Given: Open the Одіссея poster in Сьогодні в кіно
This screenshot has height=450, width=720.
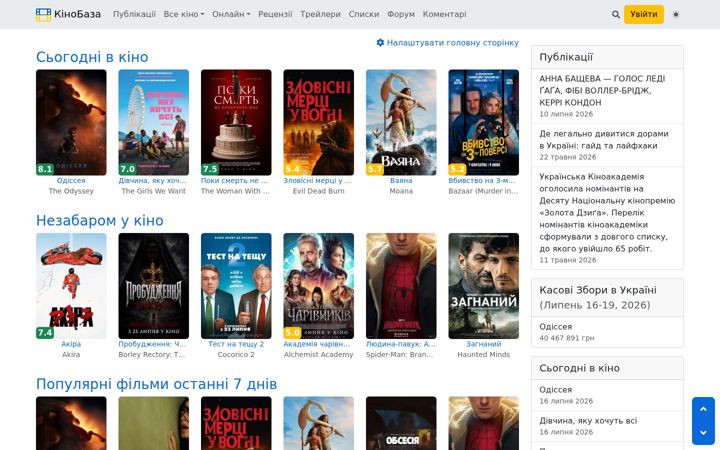Looking at the screenshot, I should 71,122.
